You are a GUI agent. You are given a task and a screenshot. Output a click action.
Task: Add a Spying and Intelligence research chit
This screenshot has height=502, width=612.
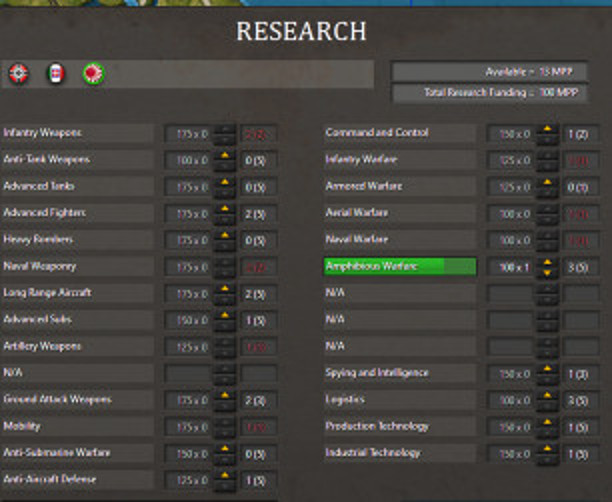point(547,369)
